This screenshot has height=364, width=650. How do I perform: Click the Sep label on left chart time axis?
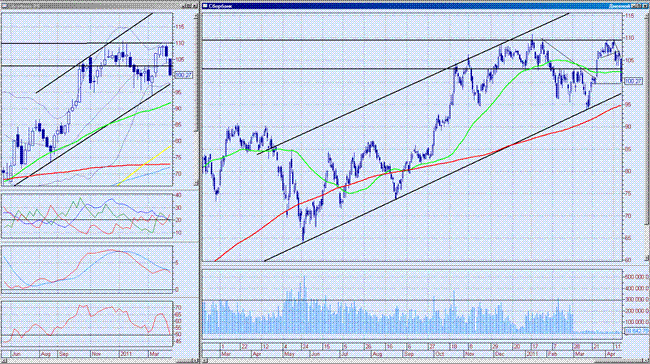64,354
